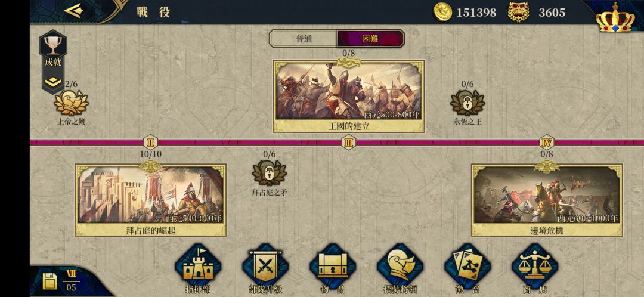
Task: Select 王國的建立 campaign thumbnail
Action: click(x=348, y=96)
